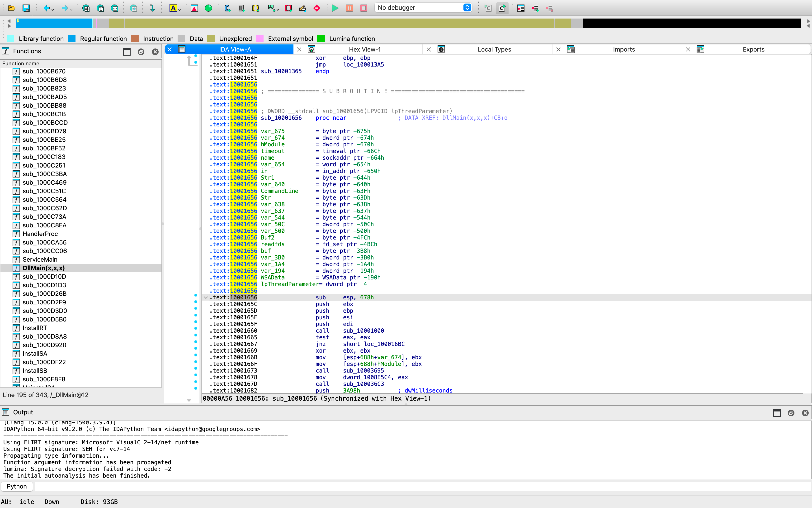Viewport: 812px width, 508px height.
Task: Click the blue region in navigation band
Action: tap(54, 23)
